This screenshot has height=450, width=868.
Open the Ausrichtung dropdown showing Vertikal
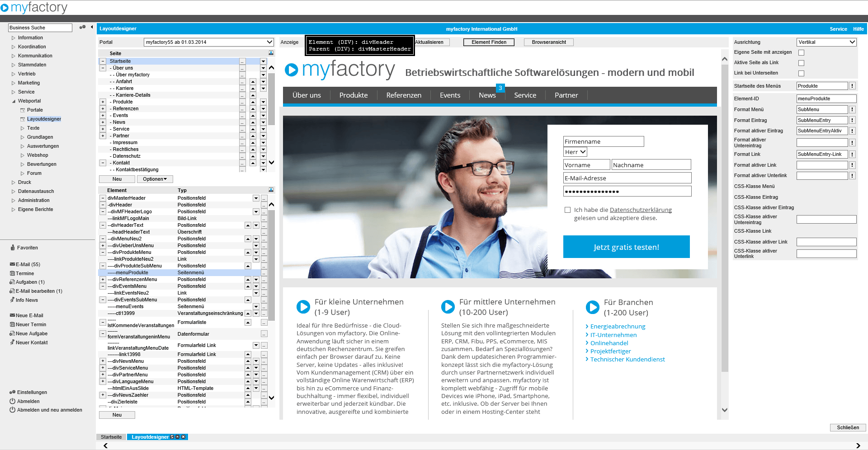click(826, 42)
